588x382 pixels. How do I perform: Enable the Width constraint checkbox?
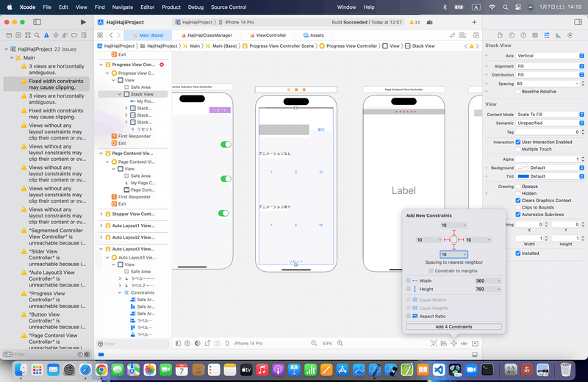[x=409, y=281]
